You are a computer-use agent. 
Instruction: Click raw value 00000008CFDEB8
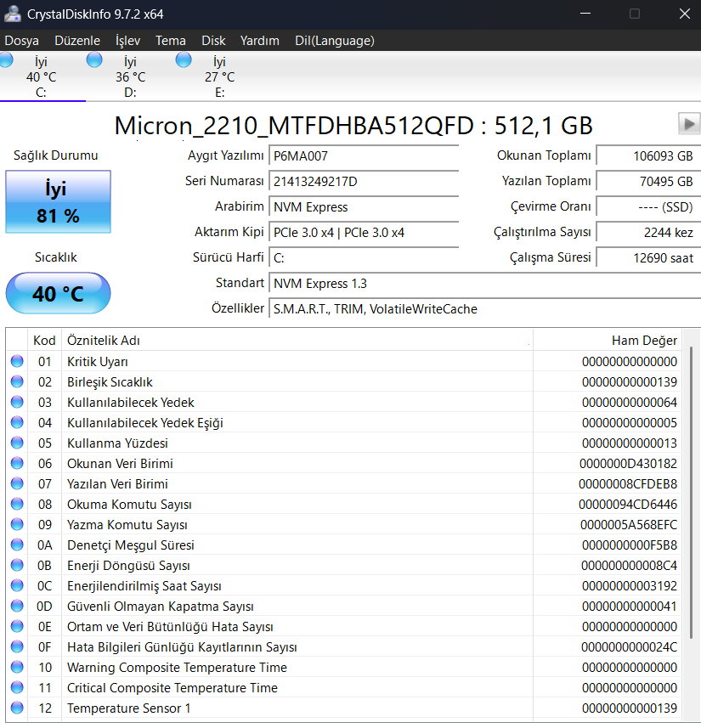coord(628,484)
